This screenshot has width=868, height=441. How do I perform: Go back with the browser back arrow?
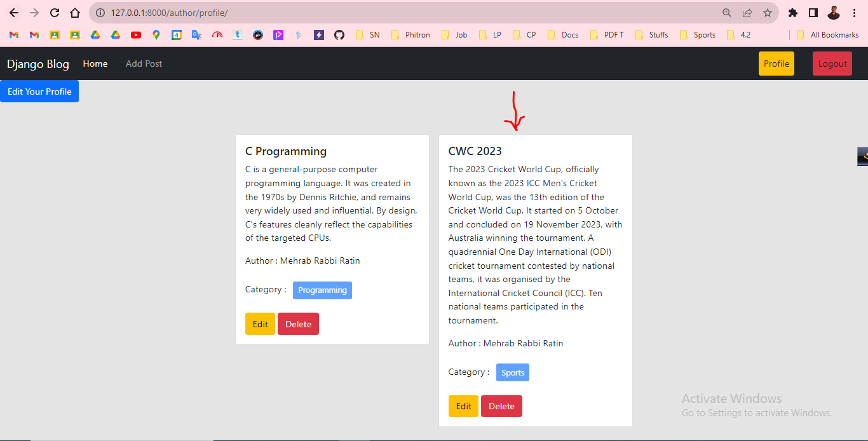point(14,13)
